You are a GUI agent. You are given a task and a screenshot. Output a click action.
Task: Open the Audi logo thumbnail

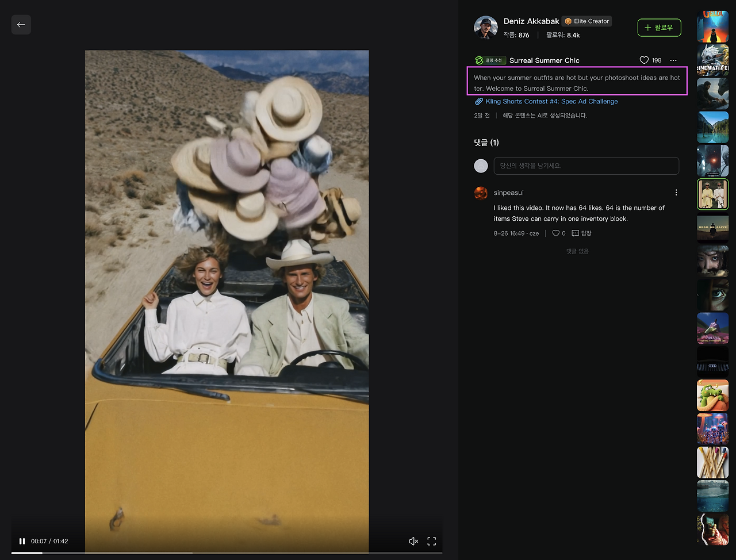[713, 362]
